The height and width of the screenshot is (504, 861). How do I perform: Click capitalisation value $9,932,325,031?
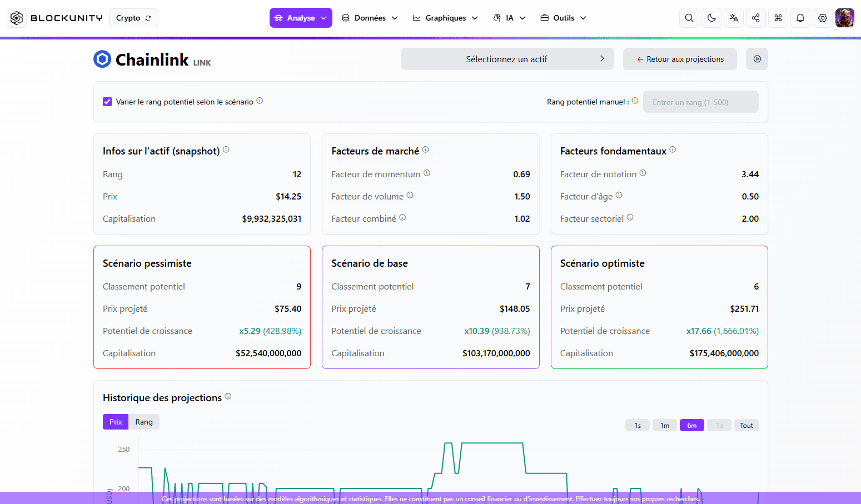pos(272,218)
